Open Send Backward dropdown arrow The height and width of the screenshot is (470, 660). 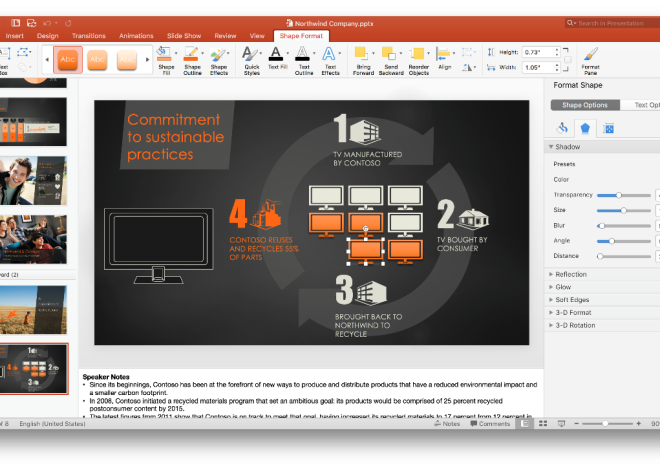click(401, 53)
